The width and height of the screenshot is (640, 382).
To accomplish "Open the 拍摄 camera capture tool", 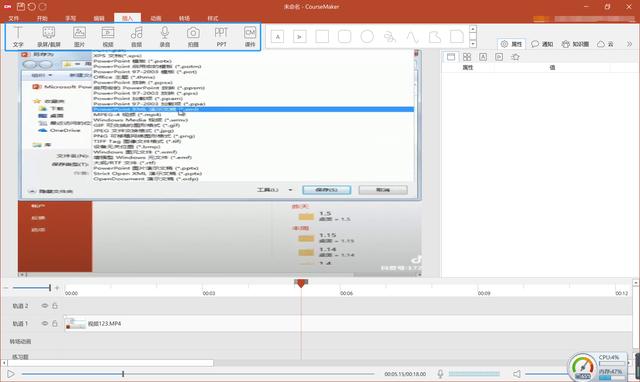I will (x=193, y=37).
